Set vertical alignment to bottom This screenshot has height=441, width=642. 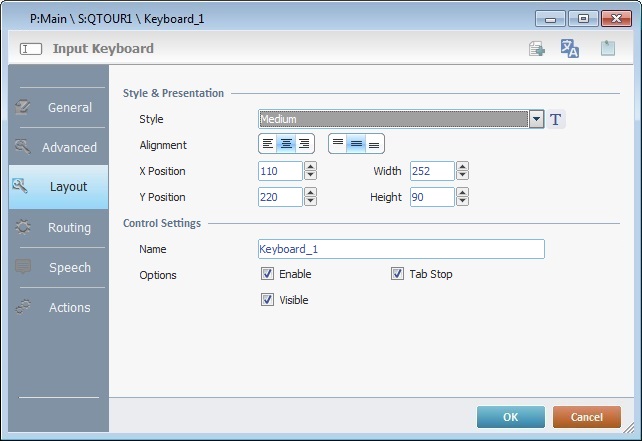(x=374, y=144)
